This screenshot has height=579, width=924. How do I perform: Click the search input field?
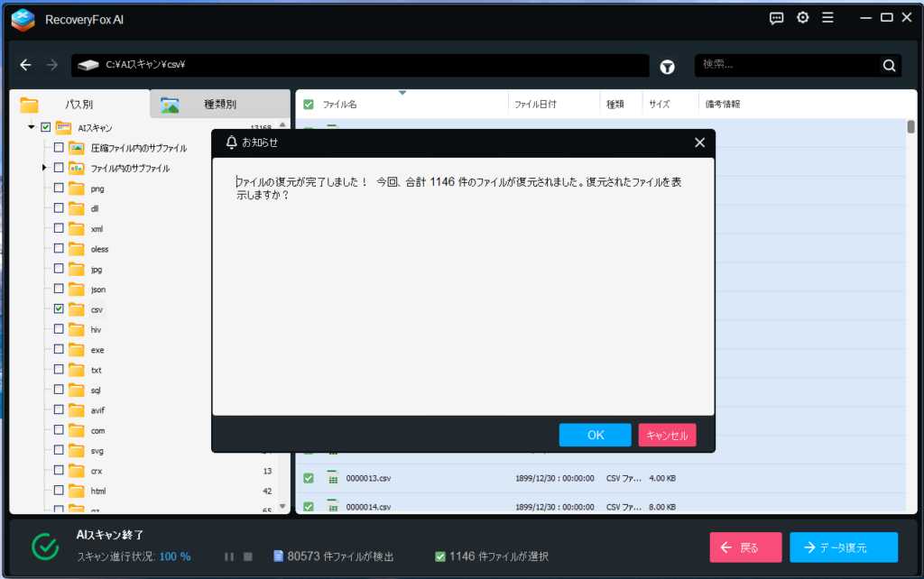pyautogui.click(x=785, y=65)
